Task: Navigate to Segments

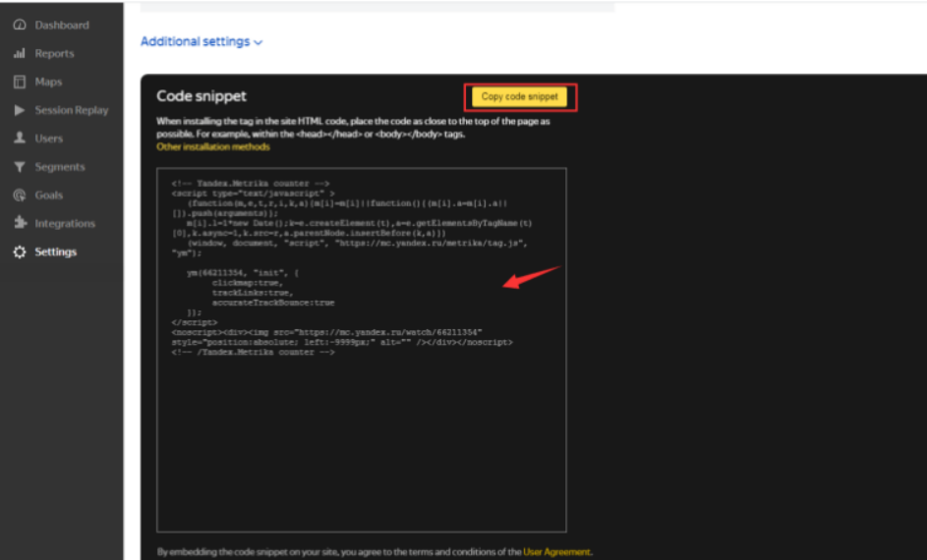Action: pyautogui.click(x=62, y=167)
